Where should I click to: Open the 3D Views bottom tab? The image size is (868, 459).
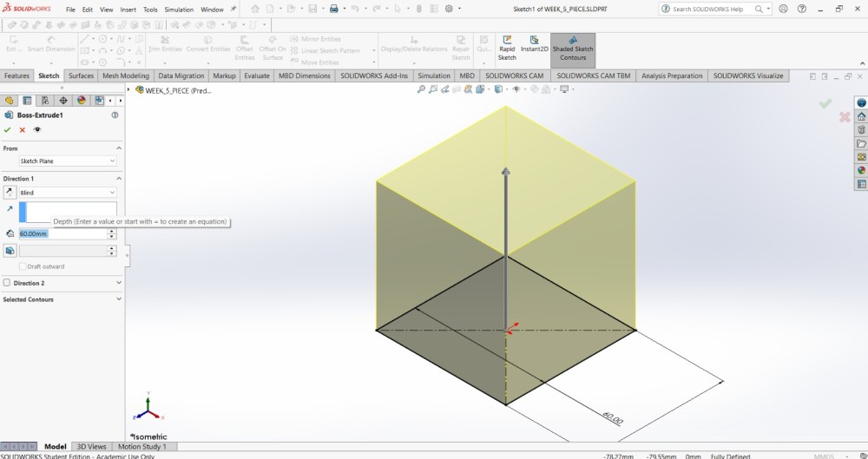pos(91,446)
